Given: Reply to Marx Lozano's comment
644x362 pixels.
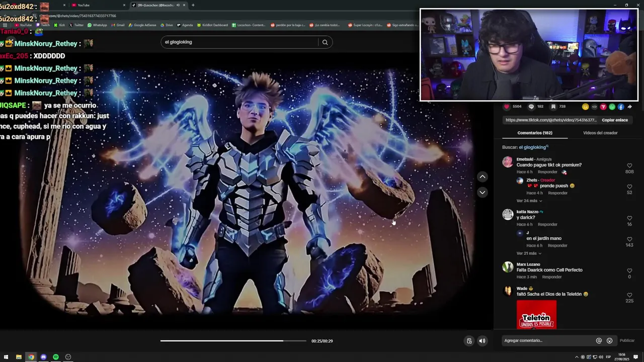Looking at the screenshot, I should [x=552, y=277].
